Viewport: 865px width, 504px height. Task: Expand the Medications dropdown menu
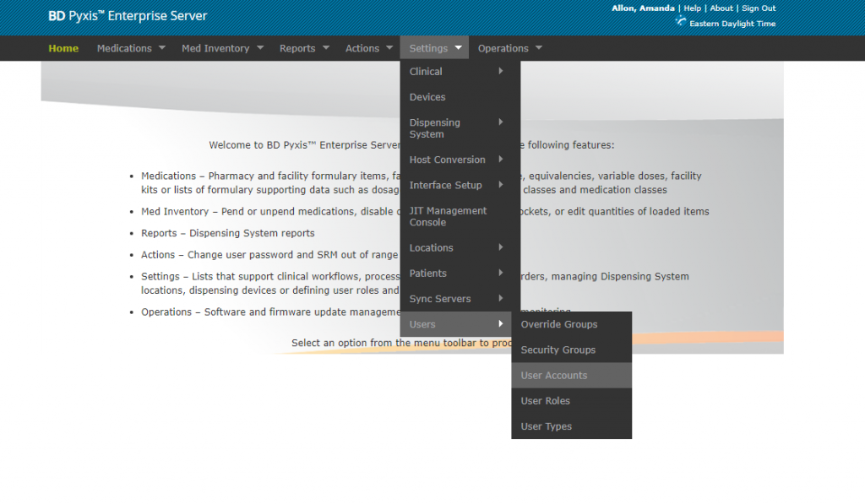pyautogui.click(x=131, y=48)
